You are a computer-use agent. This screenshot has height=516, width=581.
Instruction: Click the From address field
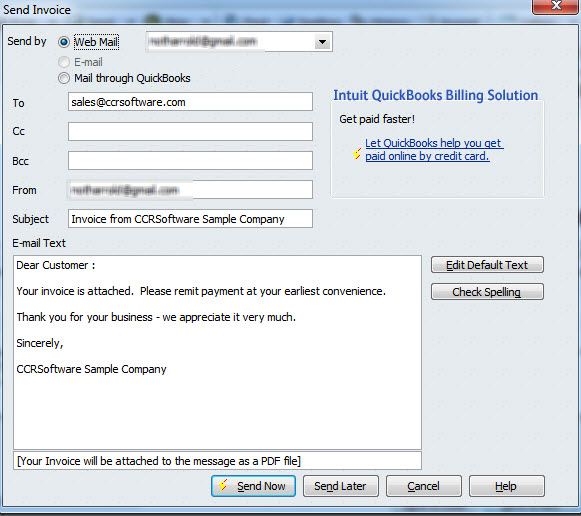(190, 190)
